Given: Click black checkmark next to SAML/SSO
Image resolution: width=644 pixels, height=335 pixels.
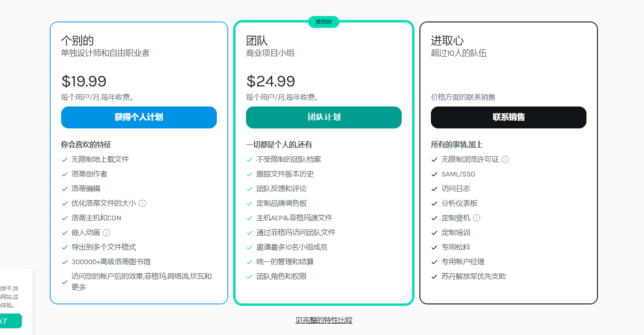Looking at the screenshot, I should pos(435,175).
